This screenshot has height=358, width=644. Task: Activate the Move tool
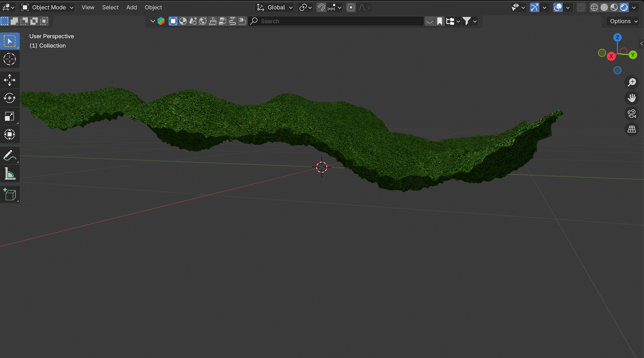(10, 80)
